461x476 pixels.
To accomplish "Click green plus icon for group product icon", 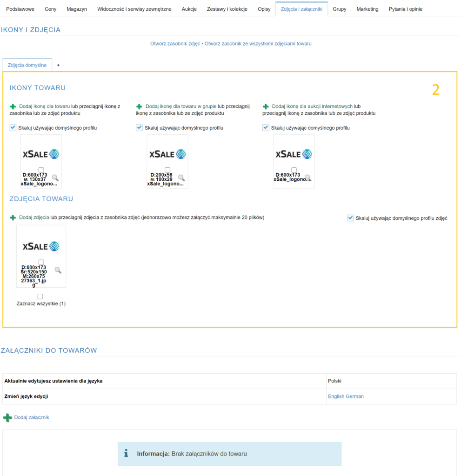I will point(139,106).
